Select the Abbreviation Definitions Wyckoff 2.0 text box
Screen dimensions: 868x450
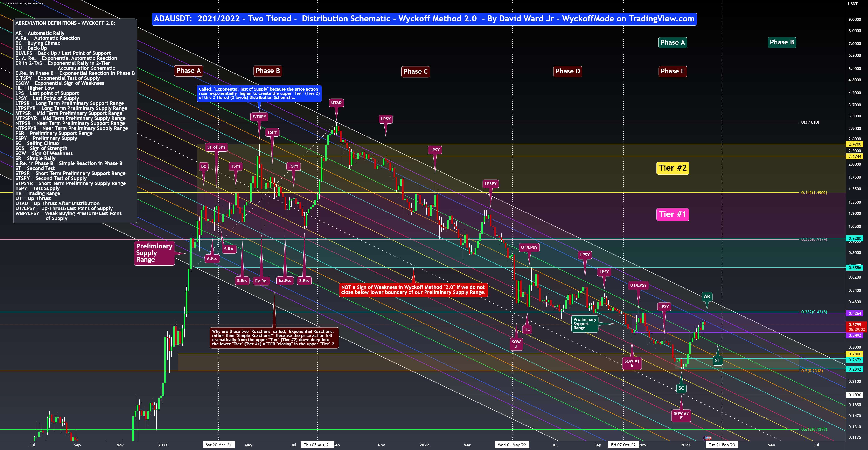pos(75,121)
